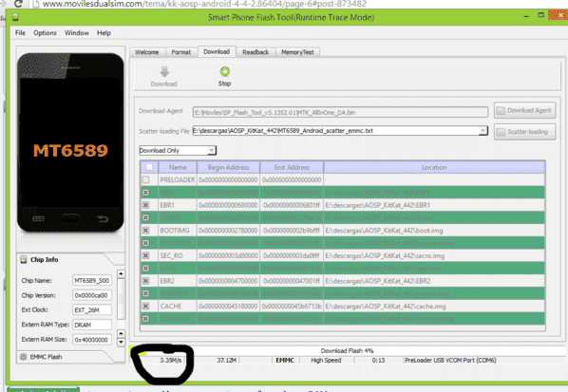Click the 37.12M transferred size status
568x392 pixels.
click(x=227, y=360)
